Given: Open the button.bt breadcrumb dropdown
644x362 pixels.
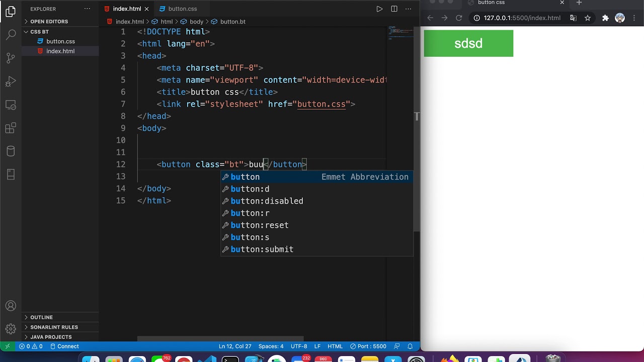Looking at the screenshot, I should (228, 22).
